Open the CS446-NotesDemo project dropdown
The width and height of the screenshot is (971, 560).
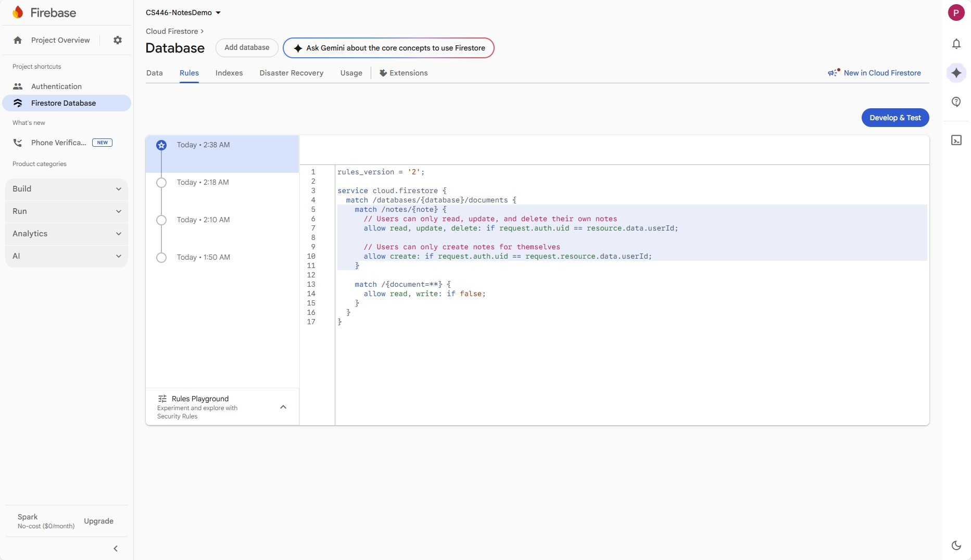[x=183, y=12]
